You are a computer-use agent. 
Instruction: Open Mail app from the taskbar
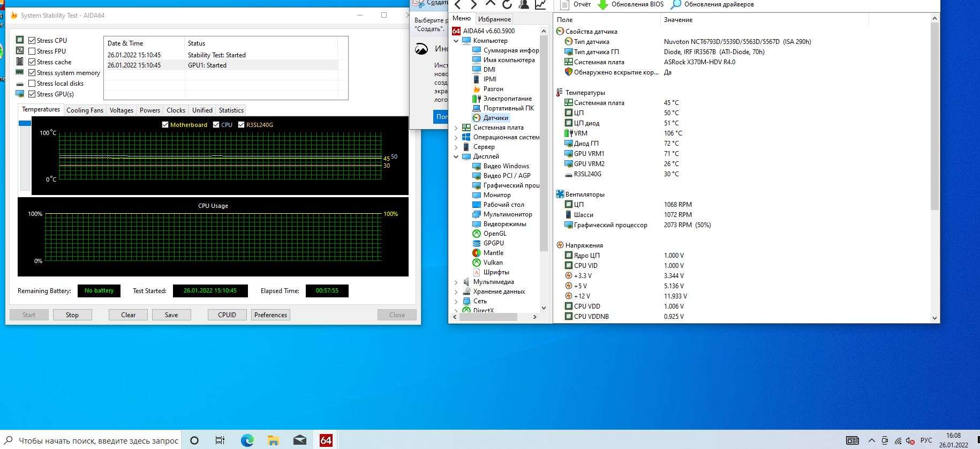(299, 440)
